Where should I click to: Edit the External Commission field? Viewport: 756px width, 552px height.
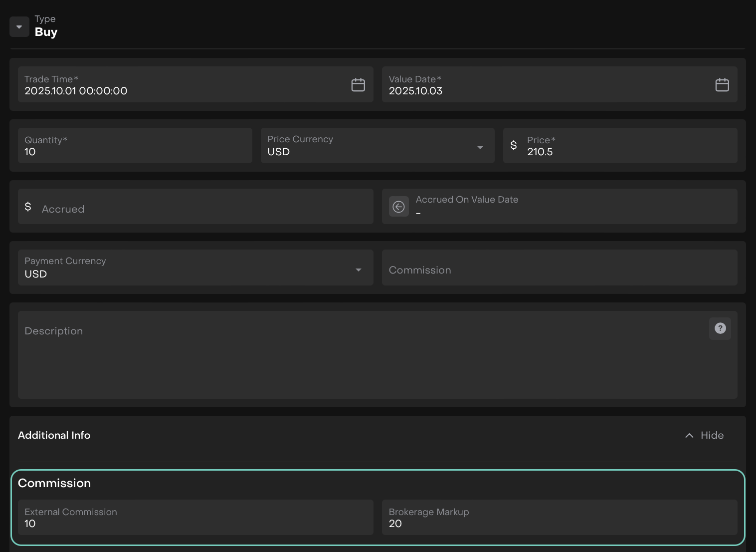click(195, 523)
